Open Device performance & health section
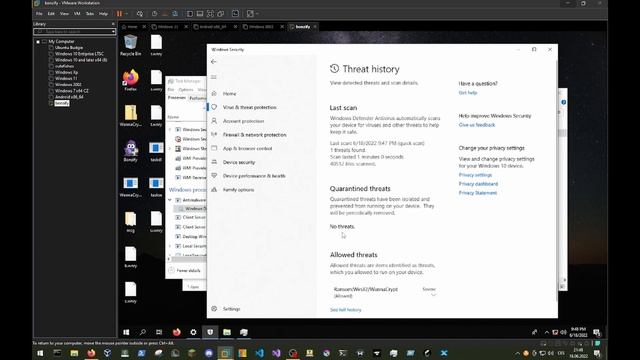The height and width of the screenshot is (360, 640). 254,176
